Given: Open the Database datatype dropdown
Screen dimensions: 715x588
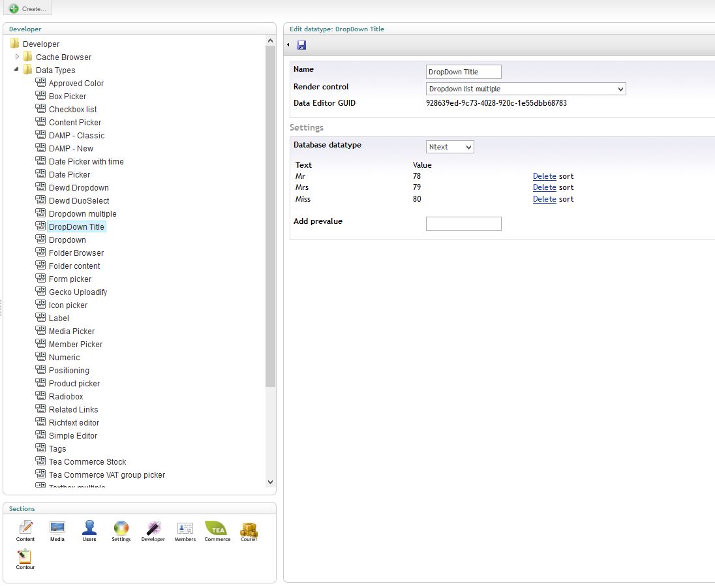Looking at the screenshot, I should tap(449, 147).
